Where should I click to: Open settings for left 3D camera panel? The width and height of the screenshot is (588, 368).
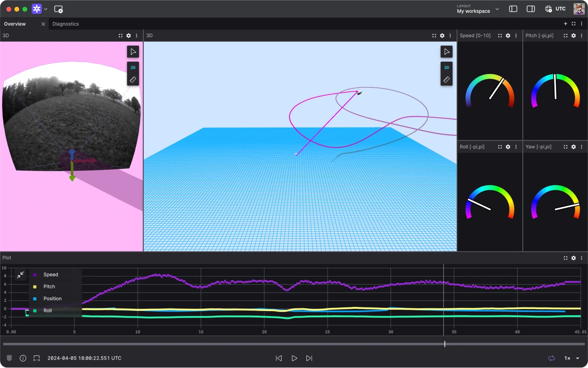point(129,35)
